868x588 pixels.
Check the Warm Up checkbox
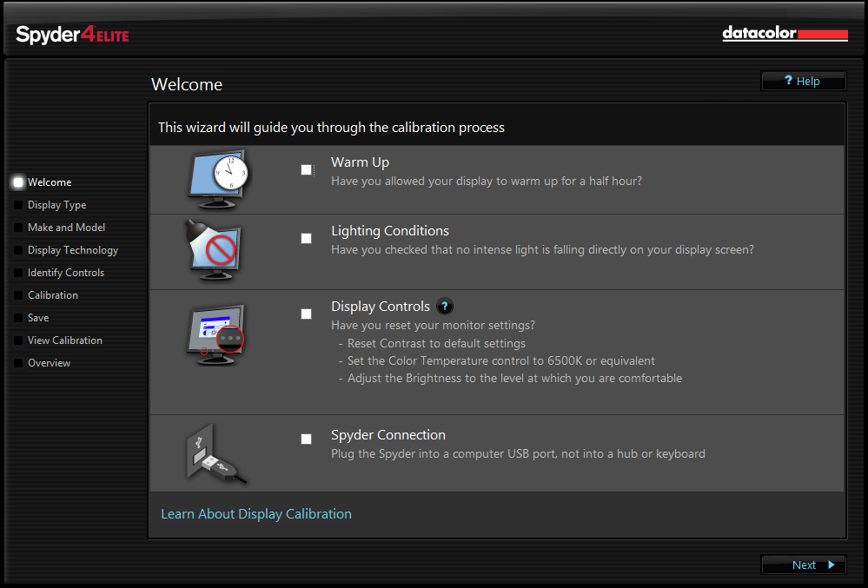[306, 169]
